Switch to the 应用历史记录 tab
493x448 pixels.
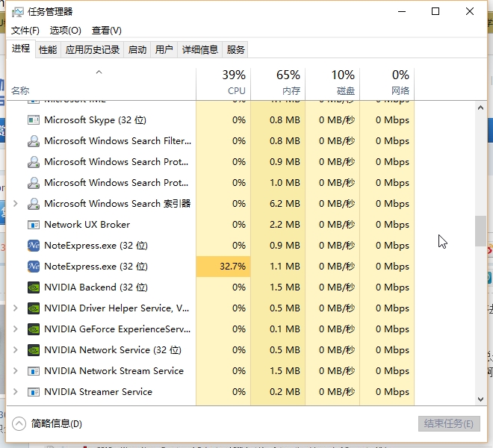pyautogui.click(x=93, y=50)
